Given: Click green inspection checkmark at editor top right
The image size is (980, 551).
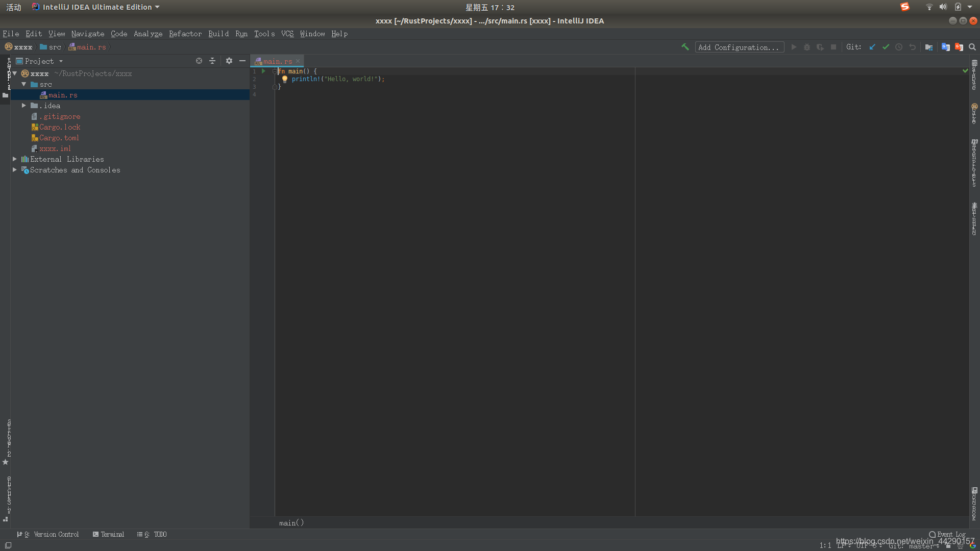Looking at the screenshot, I should tap(965, 71).
